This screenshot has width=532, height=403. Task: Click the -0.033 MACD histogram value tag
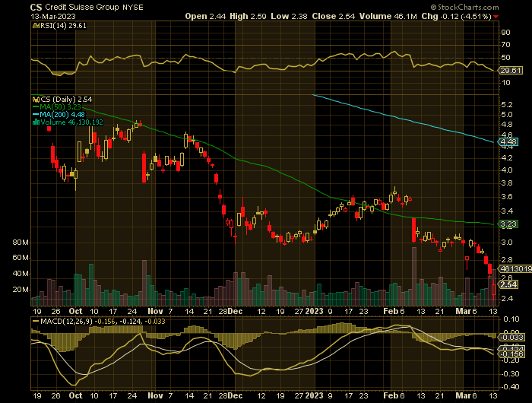(x=511, y=337)
